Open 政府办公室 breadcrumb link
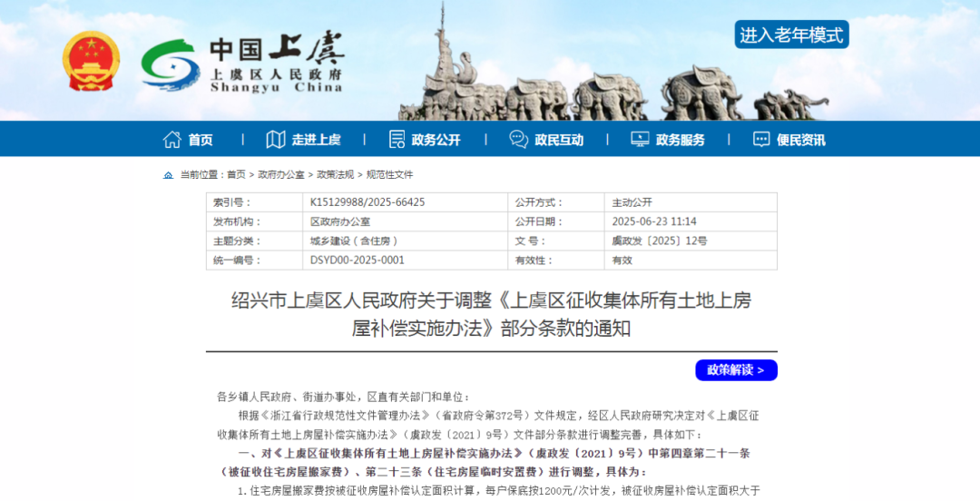980x501 pixels. point(280,175)
